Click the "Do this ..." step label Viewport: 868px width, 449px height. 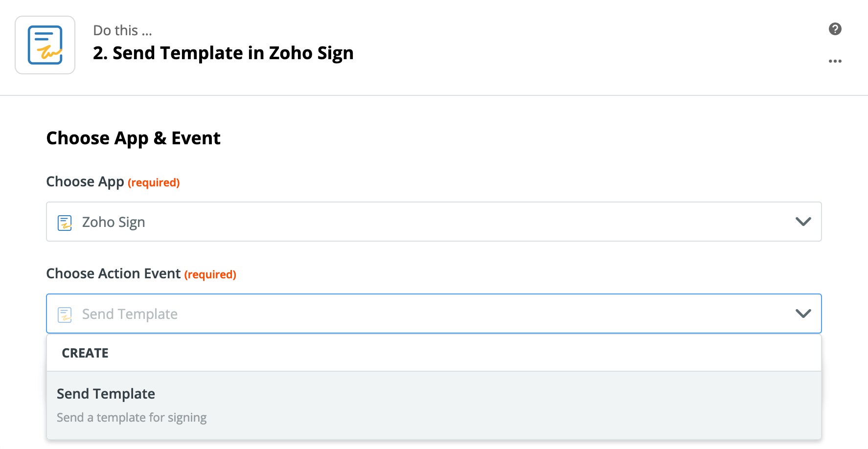[122, 30]
